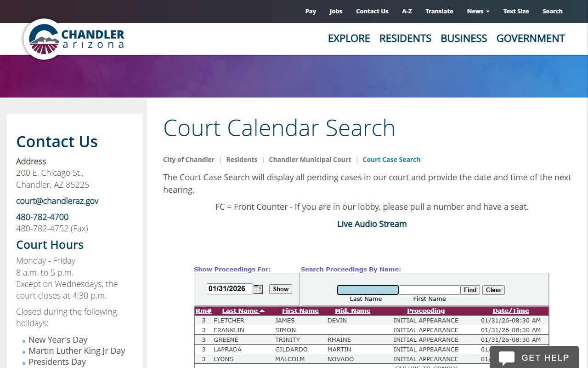Adjust Text Size option
This screenshot has width=588, height=368.
click(516, 11)
